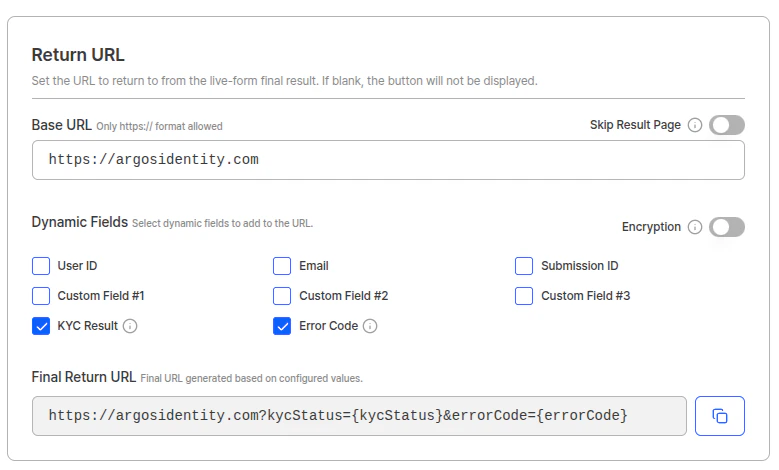Check the Email checkbox
Viewport: 779px width, 470px height.
[x=282, y=266]
